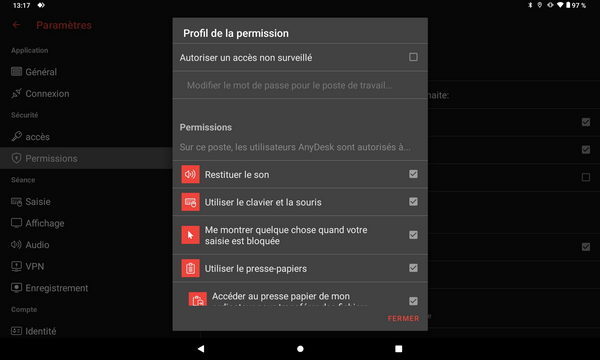Open Connexion in the settings sidebar

[47, 94]
